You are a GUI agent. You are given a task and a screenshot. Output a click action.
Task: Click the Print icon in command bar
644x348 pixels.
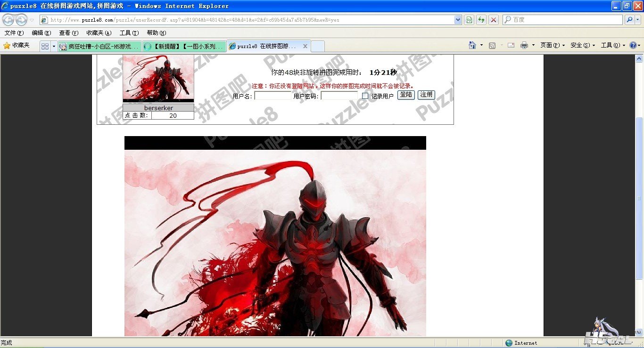tap(524, 46)
